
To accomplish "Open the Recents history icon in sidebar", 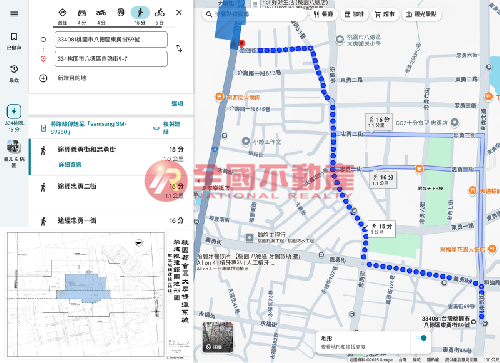I will tap(14, 73).
